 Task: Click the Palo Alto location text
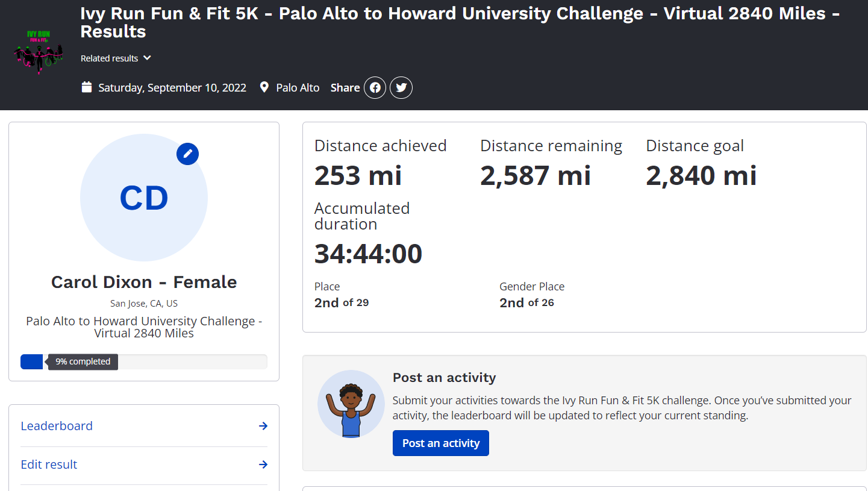[x=298, y=87]
